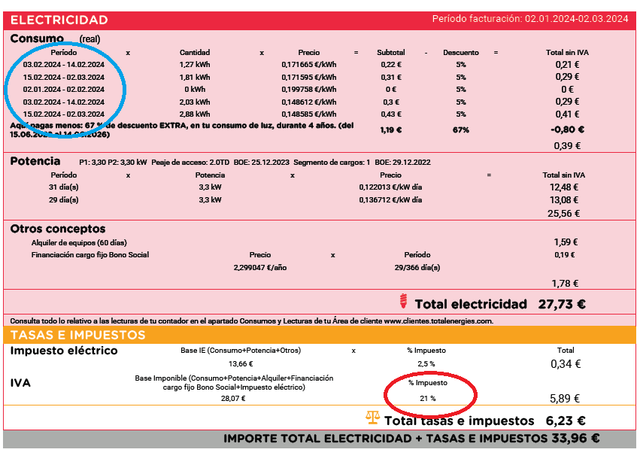Open the www.clientes.totalenergies.com link
Image resolution: width=640 pixels, height=450 pixels.
[438, 321]
